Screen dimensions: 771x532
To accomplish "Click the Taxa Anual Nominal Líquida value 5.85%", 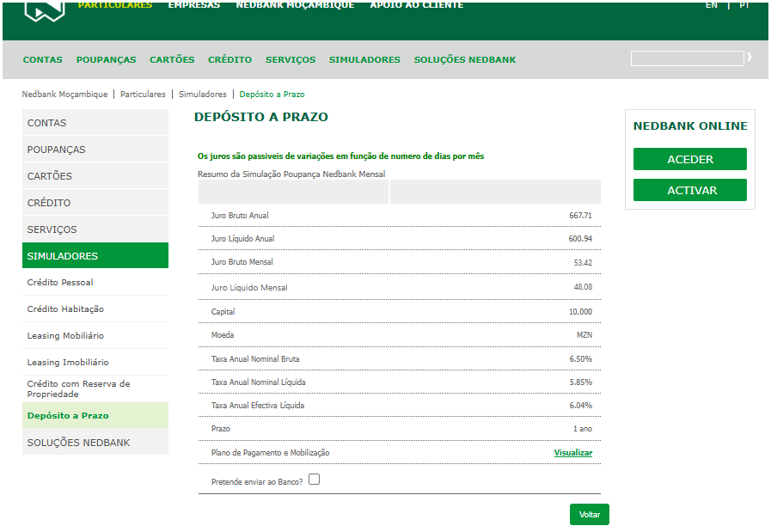I will 581,382.
